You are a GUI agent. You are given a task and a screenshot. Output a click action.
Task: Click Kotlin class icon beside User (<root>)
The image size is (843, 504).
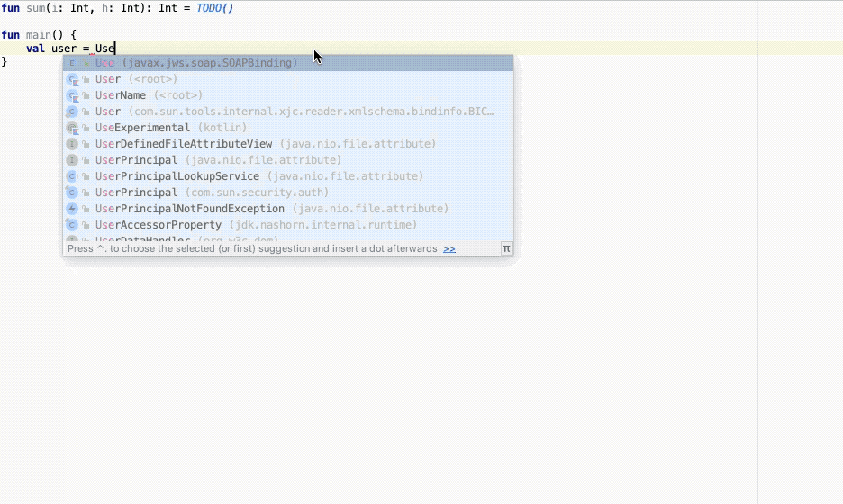coord(72,79)
